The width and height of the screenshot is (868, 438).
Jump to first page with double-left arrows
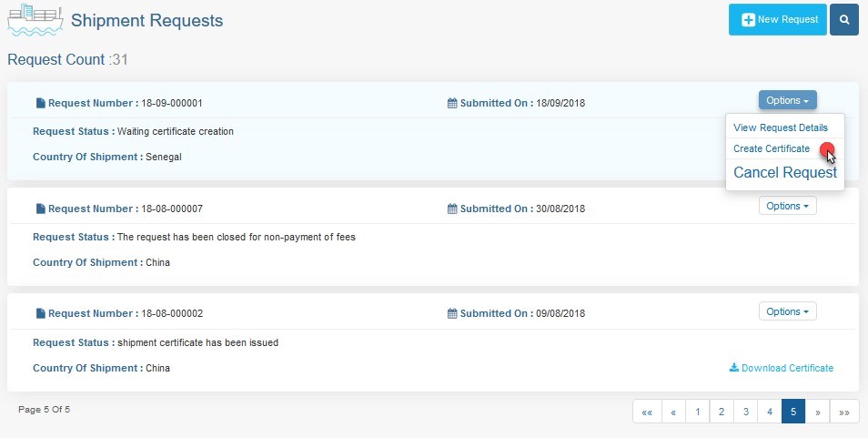(x=647, y=412)
